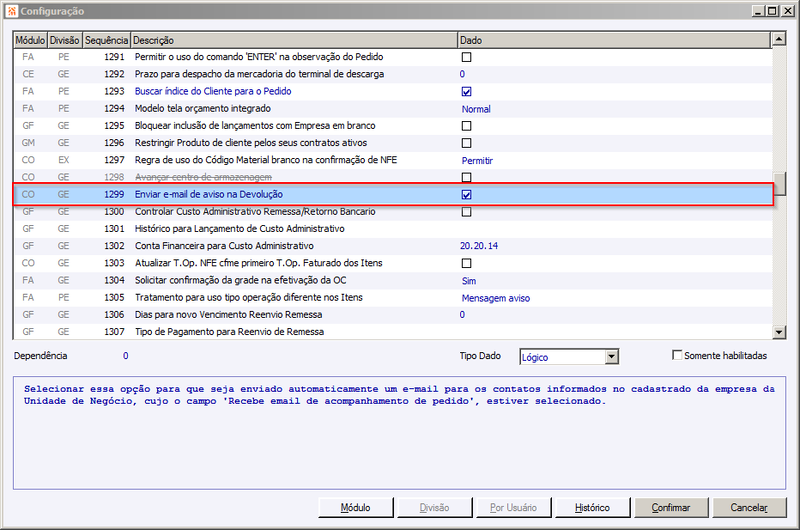
Task: Select row Tratamento para uso tipo operação
Action: (x=392, y=297)
